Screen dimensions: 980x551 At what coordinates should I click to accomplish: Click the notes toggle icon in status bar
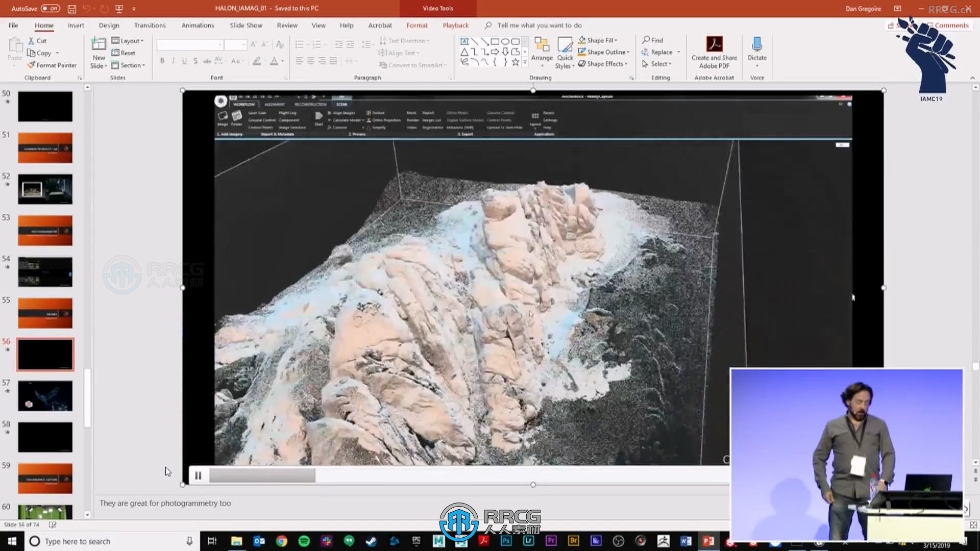point(52,524)
